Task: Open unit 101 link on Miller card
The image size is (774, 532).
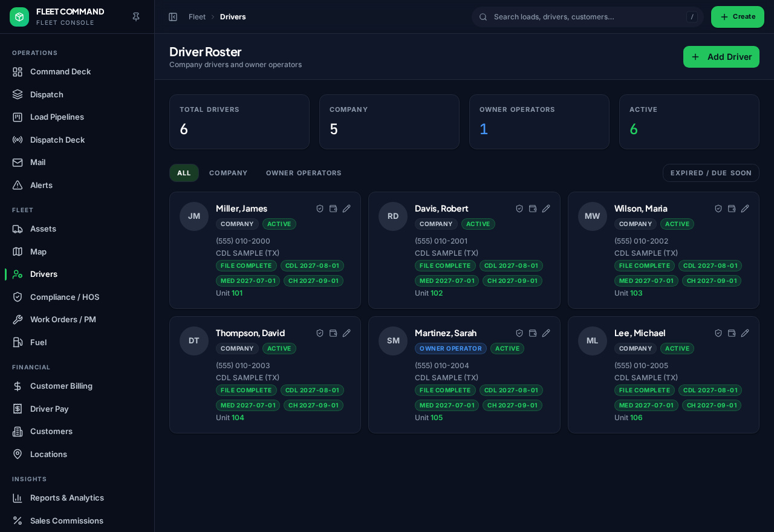Action: 237,293
